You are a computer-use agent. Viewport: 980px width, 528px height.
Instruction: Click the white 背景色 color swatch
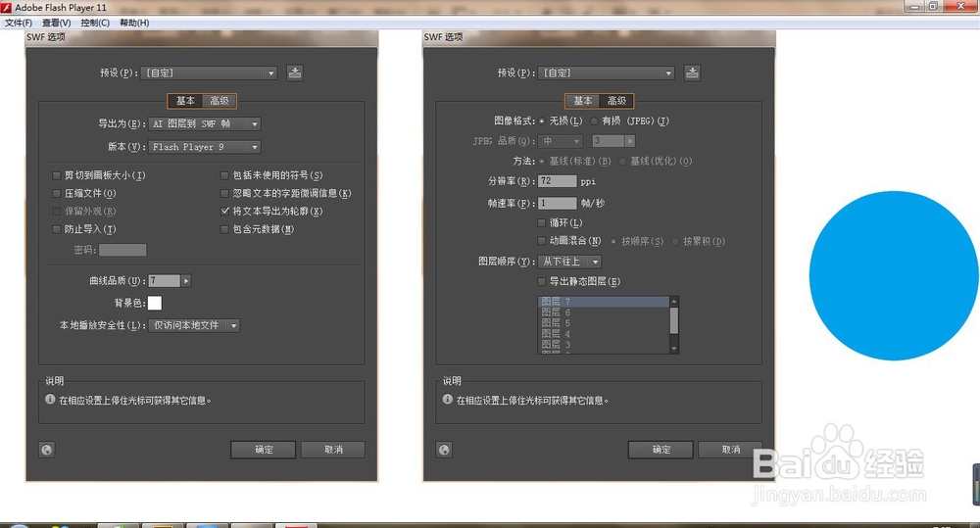[x=155, y=303]
